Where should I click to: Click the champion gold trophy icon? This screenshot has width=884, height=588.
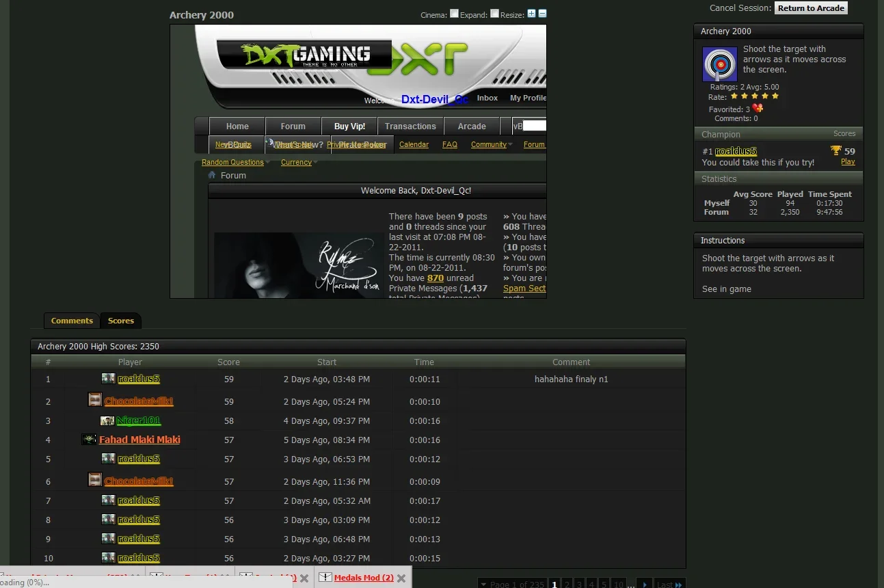(x=835, y=151)
